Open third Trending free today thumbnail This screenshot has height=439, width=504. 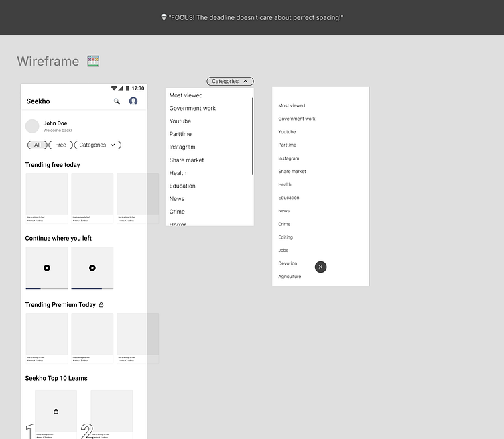click(138, 194)
